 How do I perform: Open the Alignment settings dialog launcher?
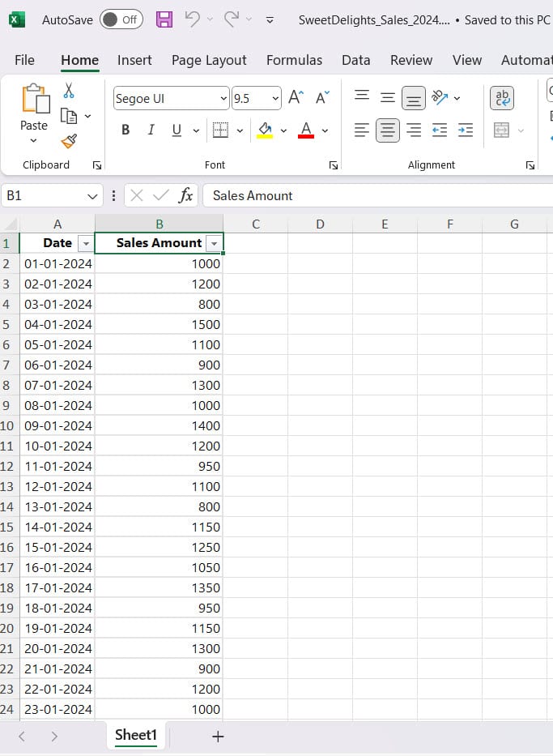point(530,165)
